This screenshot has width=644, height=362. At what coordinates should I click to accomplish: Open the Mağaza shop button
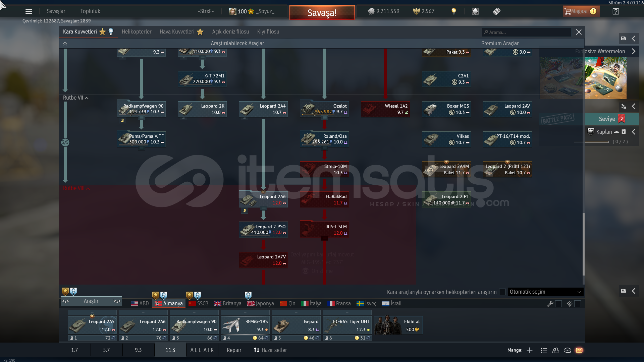[581, 11]
